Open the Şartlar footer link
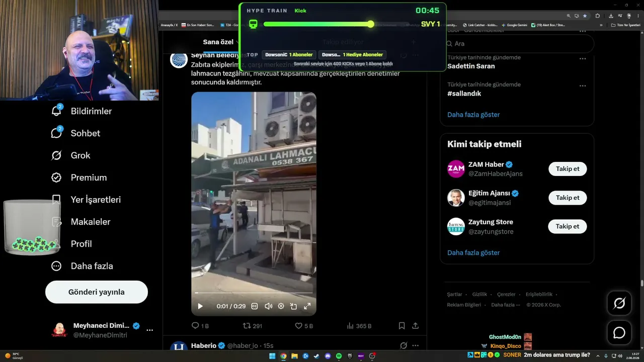The image size is (644, 362). pos(454,295)
